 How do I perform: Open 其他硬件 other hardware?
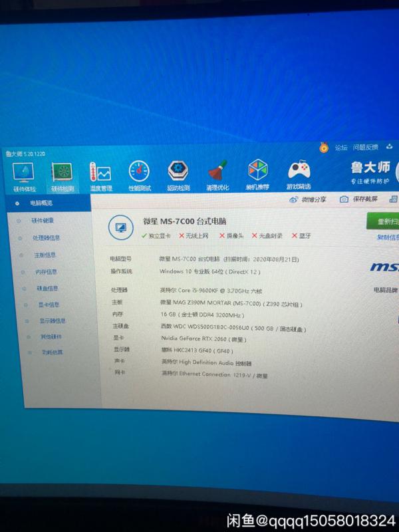(x=51, y=336)
